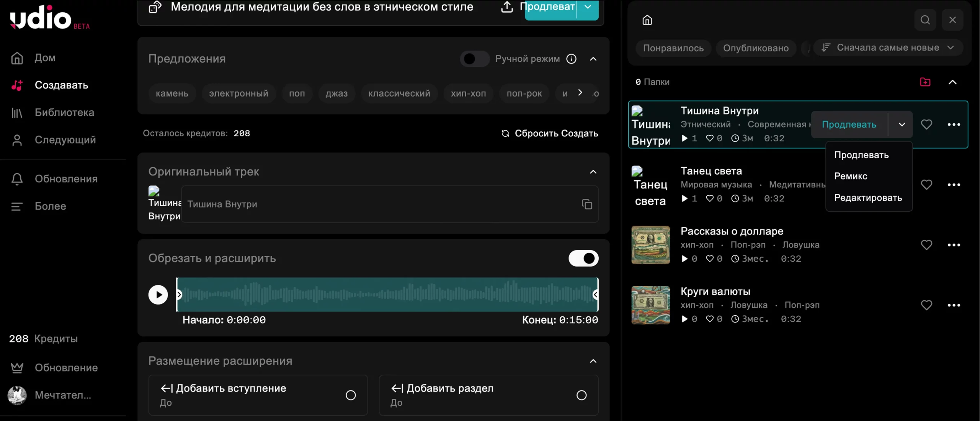This screenshot has width=980, height=421.
Task: Choose Ремикс from the dropdown menu
Action: (851, 176)
